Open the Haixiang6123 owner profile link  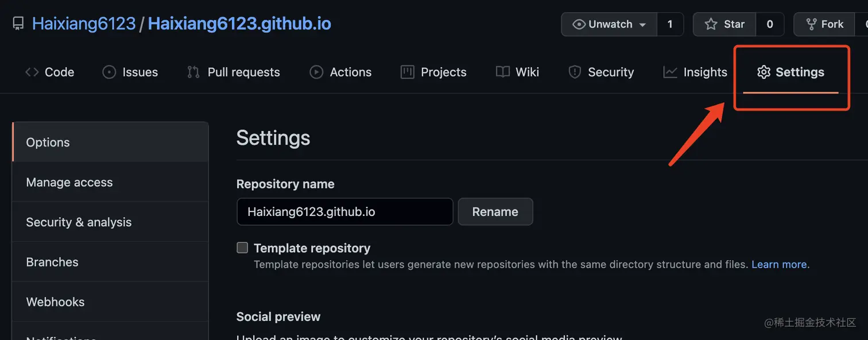click(x=84, y=24)
